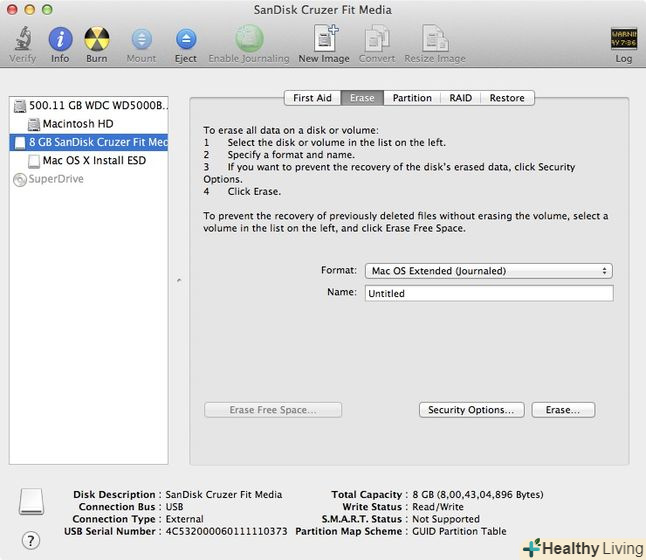This screenshot has width=646, height=560.
Task: Click the USB Serial Number value
Action: [226, 531]
